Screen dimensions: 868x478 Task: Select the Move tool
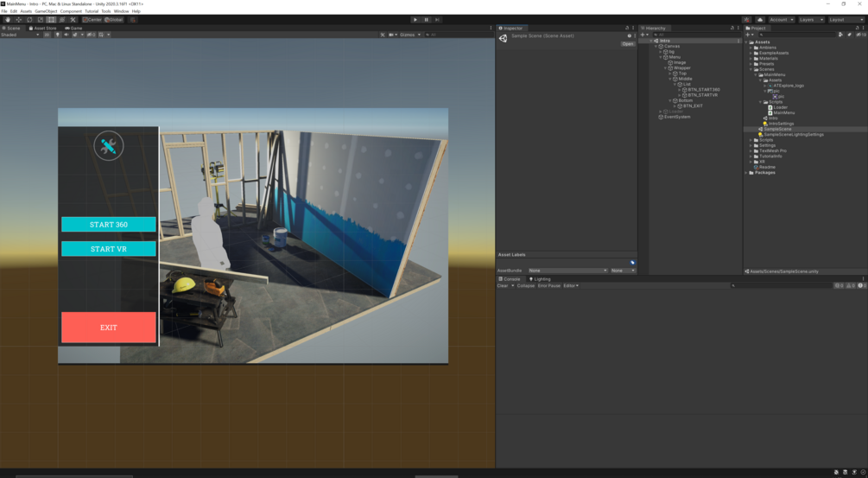(18, 19)
